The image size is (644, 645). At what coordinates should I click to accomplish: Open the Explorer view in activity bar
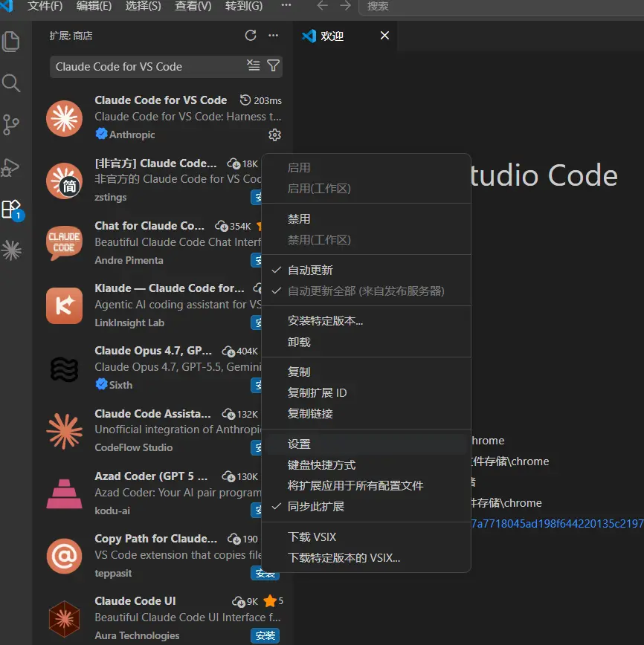click(x=10, y=42)
